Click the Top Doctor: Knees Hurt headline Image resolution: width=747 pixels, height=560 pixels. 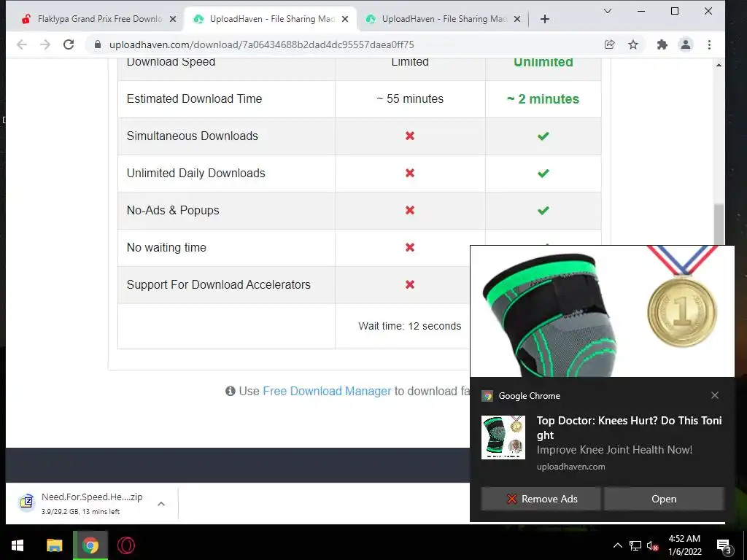point(629,427)
